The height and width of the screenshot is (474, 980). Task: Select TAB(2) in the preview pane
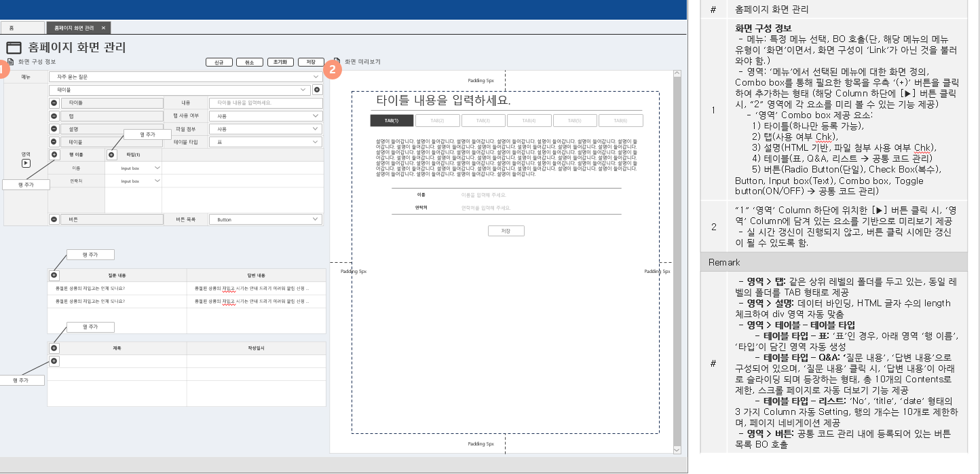[437, 121]
